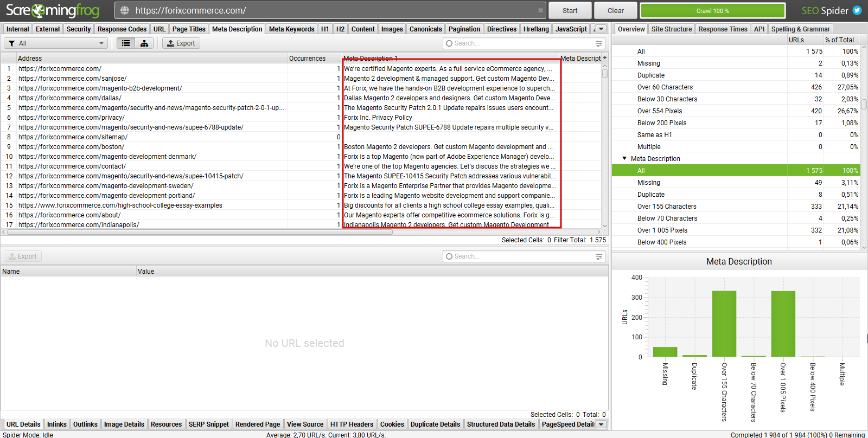868x438 pixels.
Task: Show more top tabs via overflow arrow
Action: (x=601, y=29)
